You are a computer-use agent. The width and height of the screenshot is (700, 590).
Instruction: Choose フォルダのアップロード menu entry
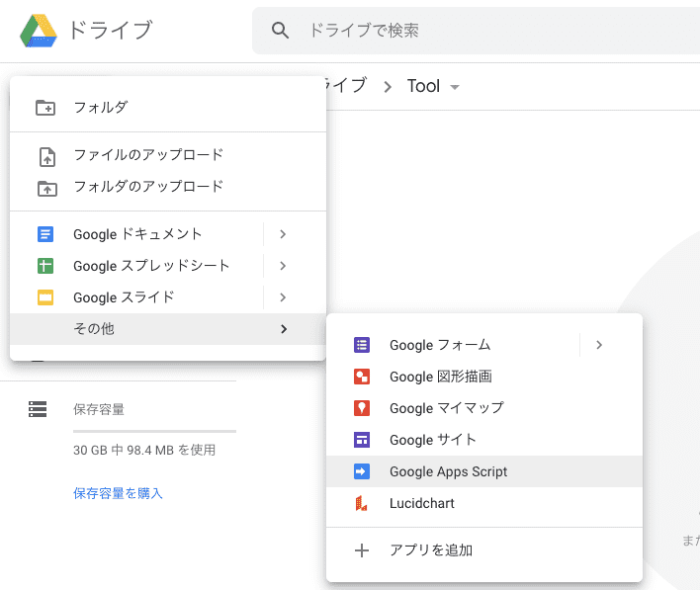(x=168, y=187)
